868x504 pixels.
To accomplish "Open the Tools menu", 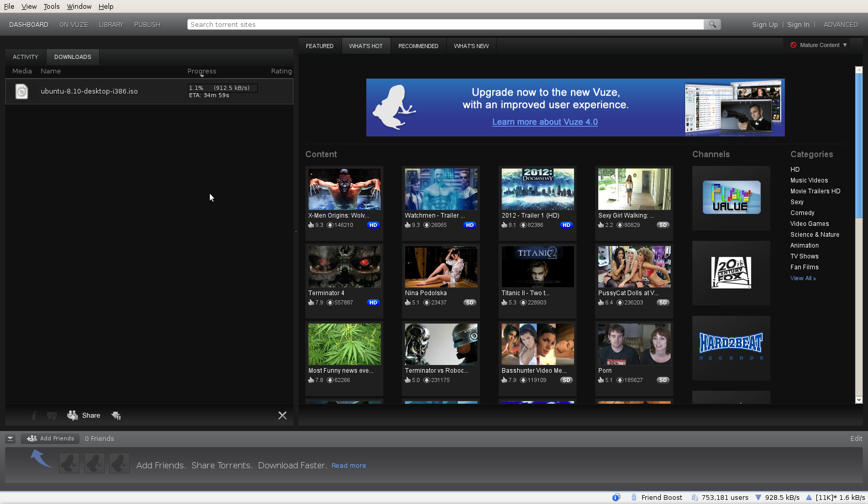I will 52,6.
